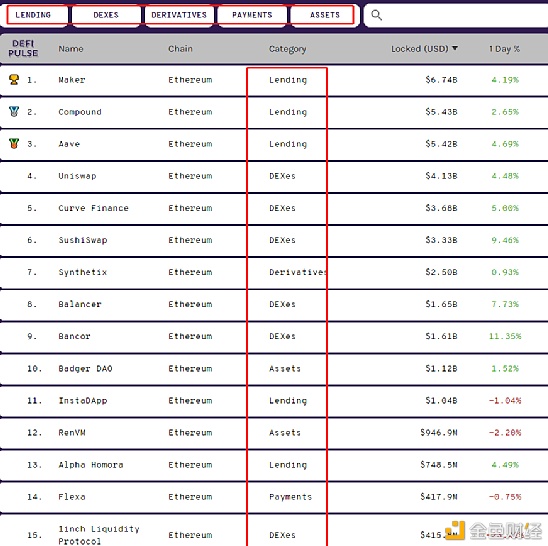Click inside the search input field
Image resolution: width=548 pixels, height=546 pixels.
tap(456, 15)
